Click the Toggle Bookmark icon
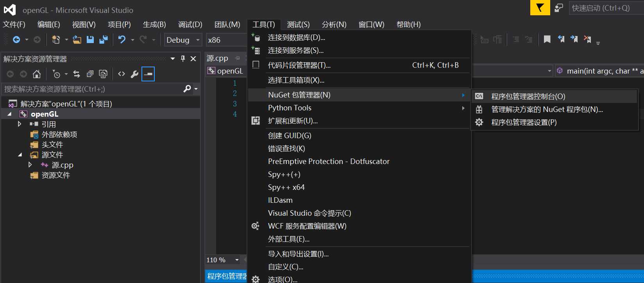 coord(547,39)
